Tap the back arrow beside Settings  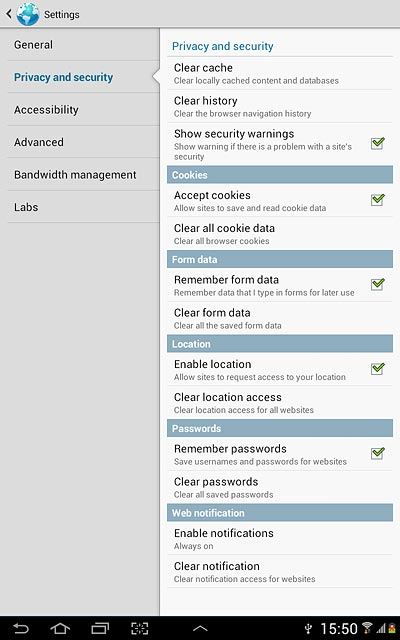point(9,14)
